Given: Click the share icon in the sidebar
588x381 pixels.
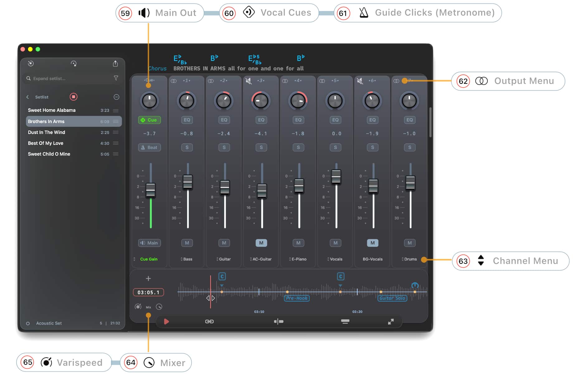Looking at the screenshot, I should (x=115, y=64).
